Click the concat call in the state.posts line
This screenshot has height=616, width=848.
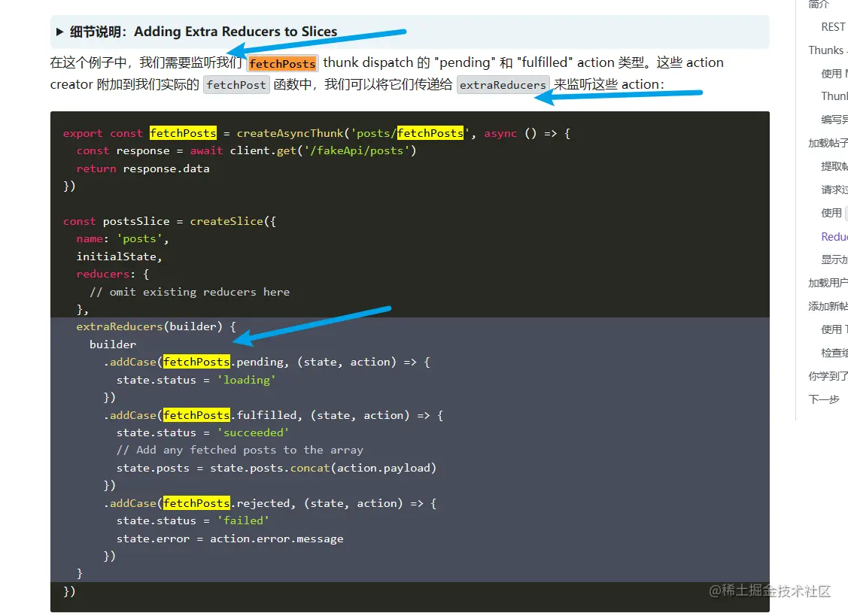click(310, 468)
